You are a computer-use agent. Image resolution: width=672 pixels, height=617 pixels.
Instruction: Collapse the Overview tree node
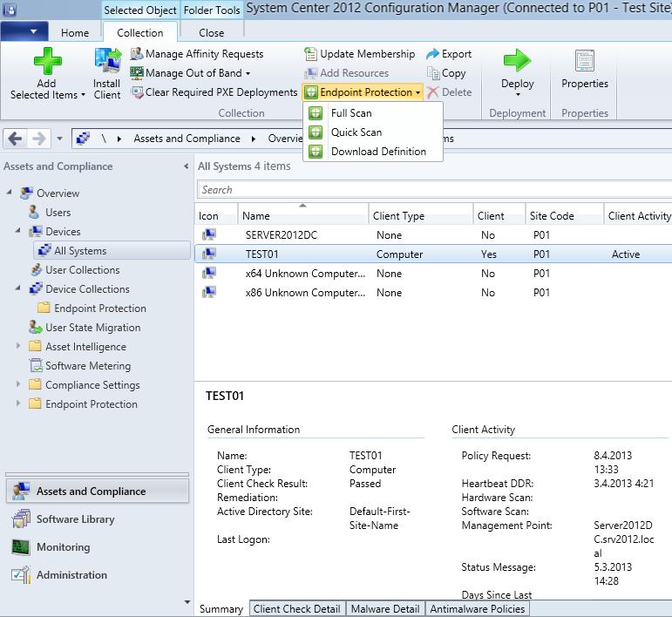[x=10, y=193]
